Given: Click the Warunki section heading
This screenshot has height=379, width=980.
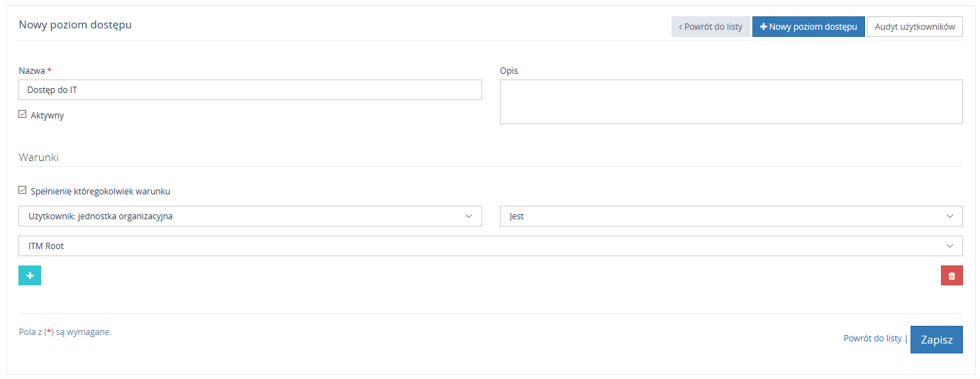Looking at the screenshot, I should coord(38,158).
